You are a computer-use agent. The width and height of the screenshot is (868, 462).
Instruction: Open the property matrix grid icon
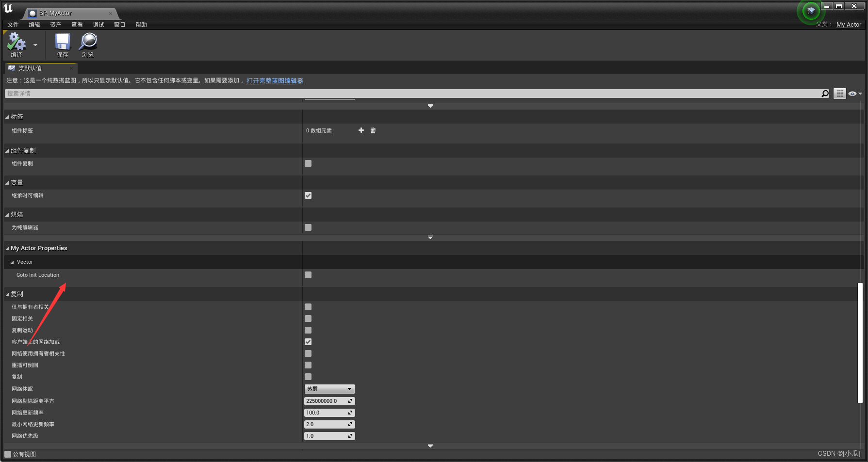(x=840, y=94)
